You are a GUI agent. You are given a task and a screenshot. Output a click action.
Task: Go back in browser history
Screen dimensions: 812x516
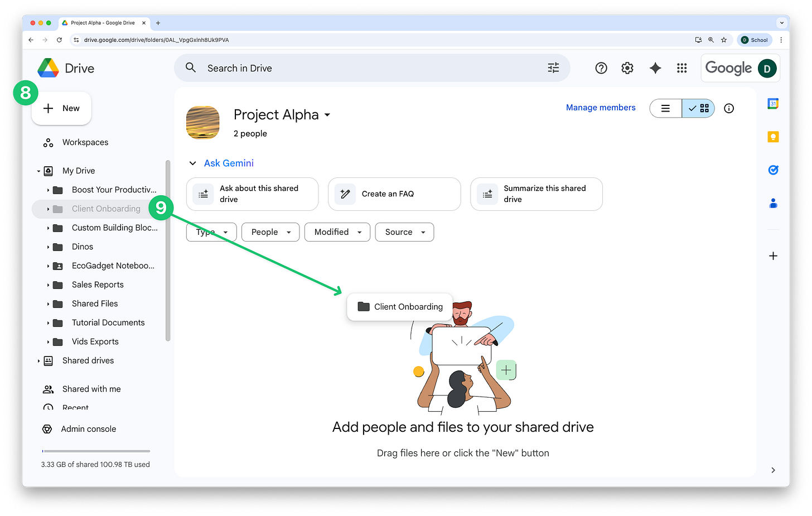point(31,40)
